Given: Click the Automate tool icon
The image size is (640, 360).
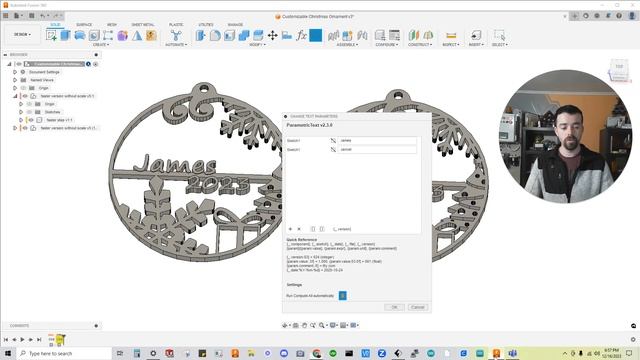Looking at the screenshot, I should click(176, 36).
